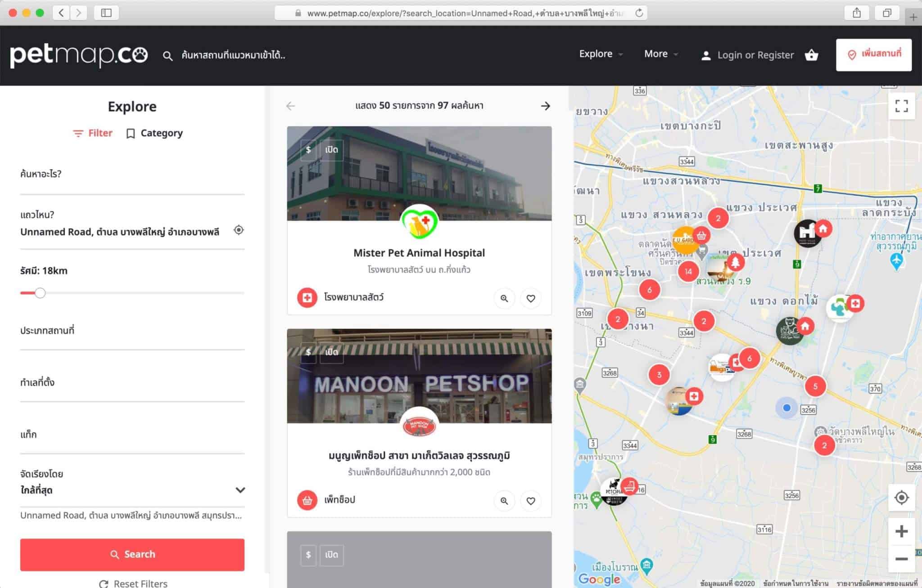Adjust the radius 18km slider handle

pos(40,293)
